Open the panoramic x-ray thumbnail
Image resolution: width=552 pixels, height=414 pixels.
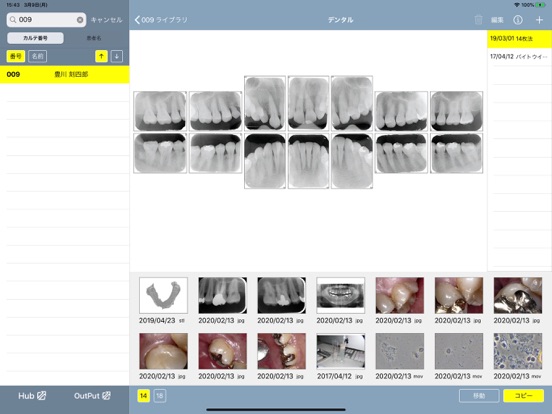pyautogui.click(x=340, y=295)
